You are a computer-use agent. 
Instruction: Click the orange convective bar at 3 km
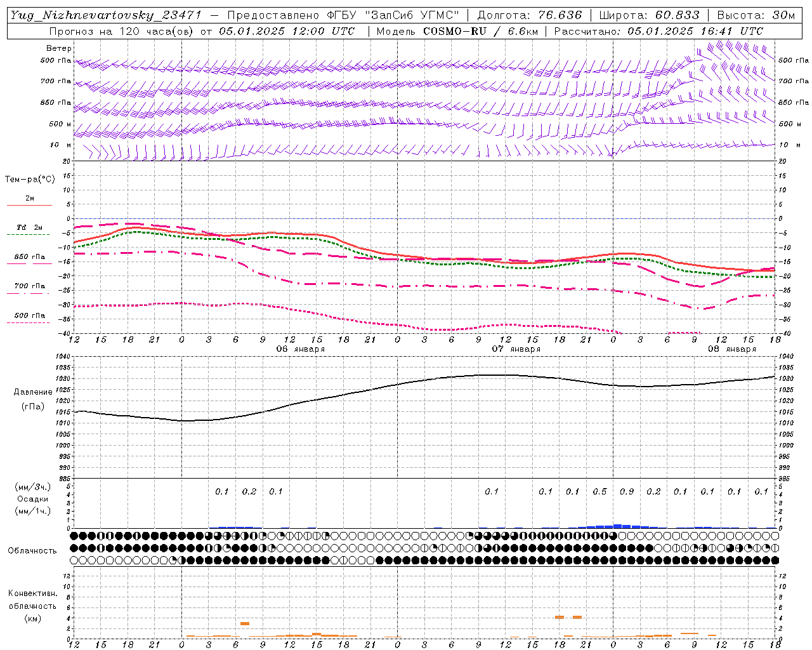[x=245, y=623]
